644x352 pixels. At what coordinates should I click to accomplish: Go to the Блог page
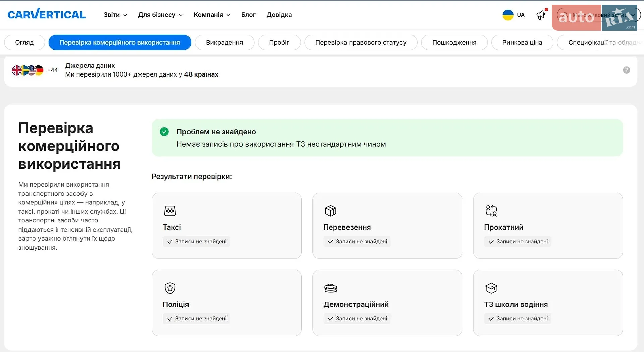pyautogui.click(x=248, y=15)
